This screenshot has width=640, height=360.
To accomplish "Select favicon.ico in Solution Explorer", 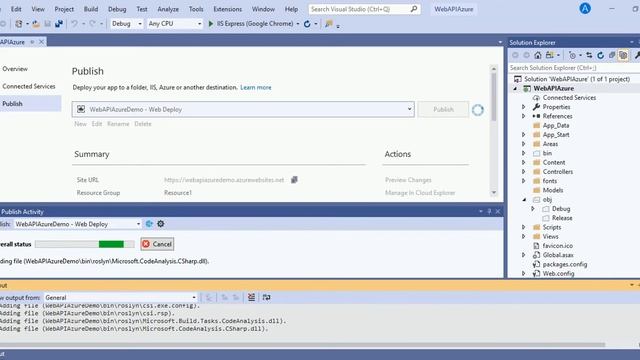I will click(x=558, y=246).
